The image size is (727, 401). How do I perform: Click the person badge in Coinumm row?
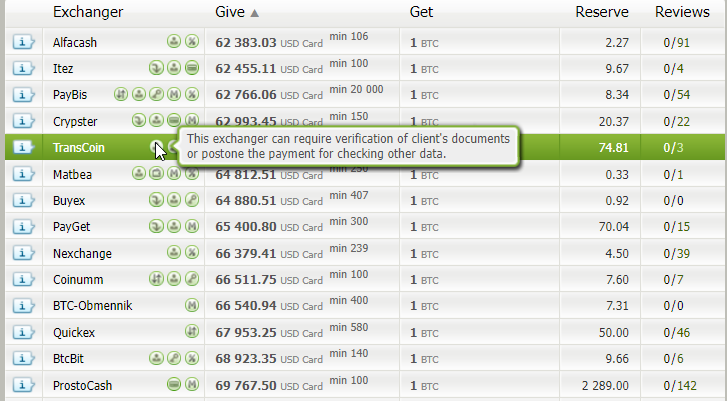(174, 279)
